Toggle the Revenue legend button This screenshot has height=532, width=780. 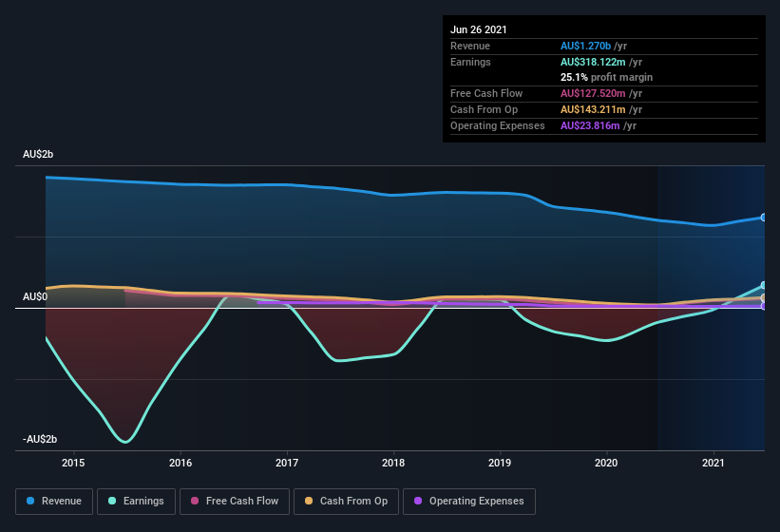(x=54, y=502)
